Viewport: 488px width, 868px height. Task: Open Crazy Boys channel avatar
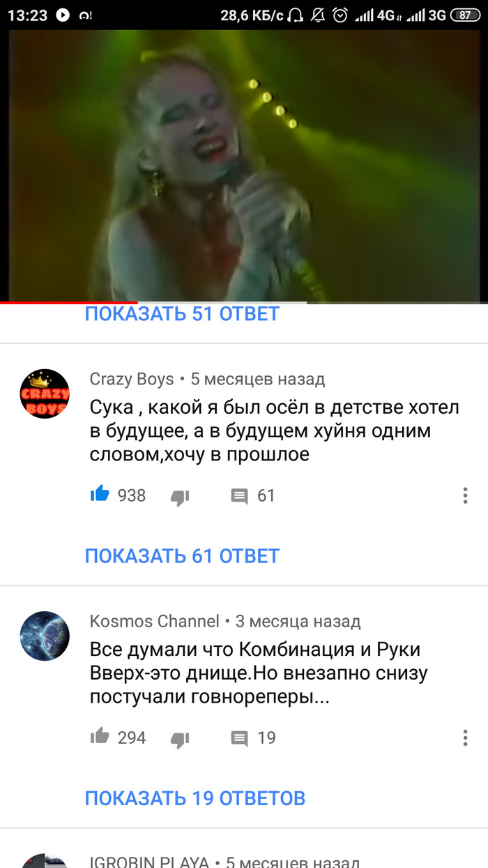45,394
